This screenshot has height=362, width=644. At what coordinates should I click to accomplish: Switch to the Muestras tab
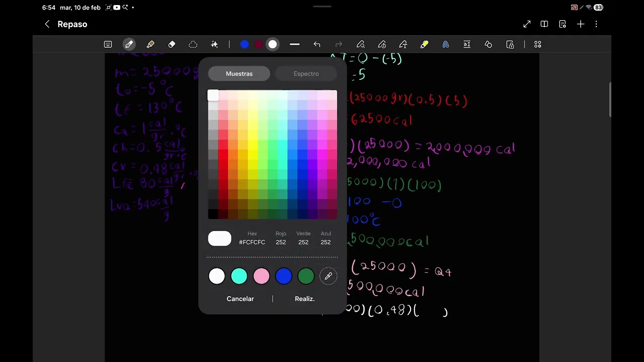(239, 73)
